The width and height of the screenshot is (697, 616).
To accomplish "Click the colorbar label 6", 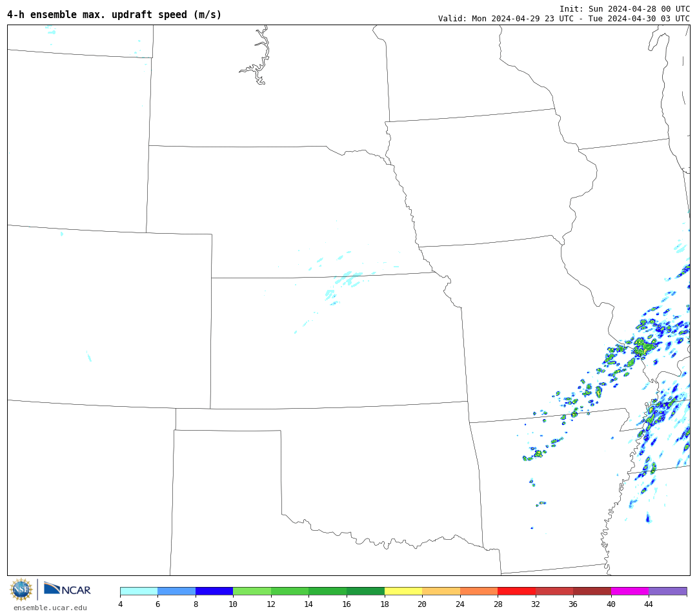I will (x=158, y=604).
